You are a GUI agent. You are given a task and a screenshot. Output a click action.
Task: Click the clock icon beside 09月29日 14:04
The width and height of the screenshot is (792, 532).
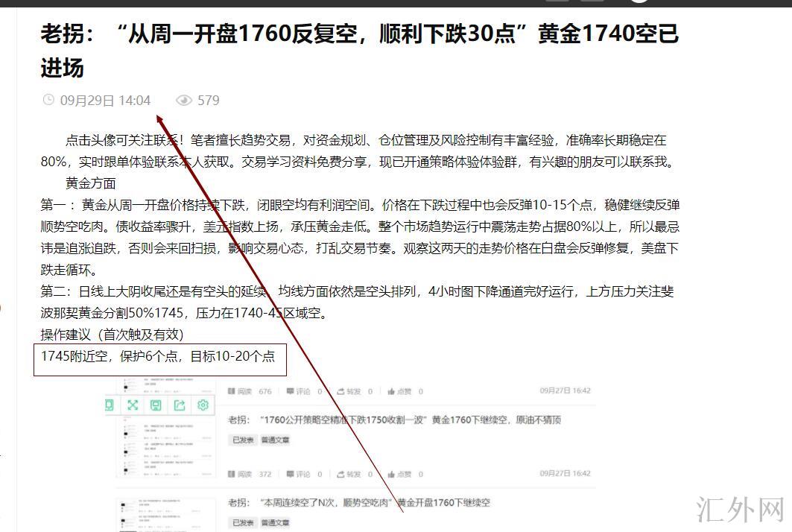pyautogui.click(x=48, y=100)
